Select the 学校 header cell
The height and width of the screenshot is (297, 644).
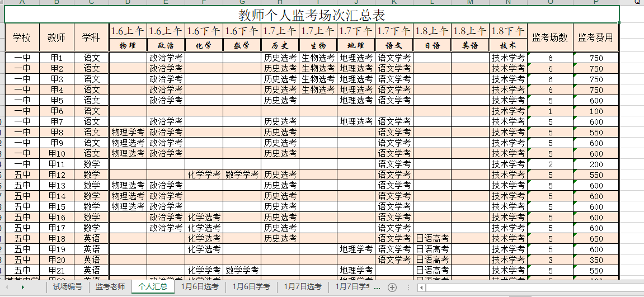click(22, 38)
